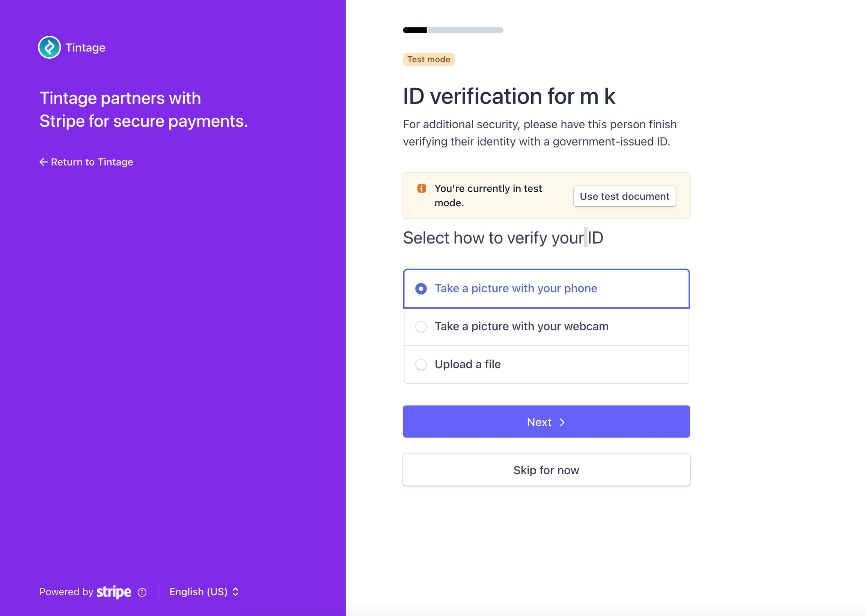Screen dimensions: 865x616
Task: Open the info icon next to Stripe
Action: (x=142, y=592)
